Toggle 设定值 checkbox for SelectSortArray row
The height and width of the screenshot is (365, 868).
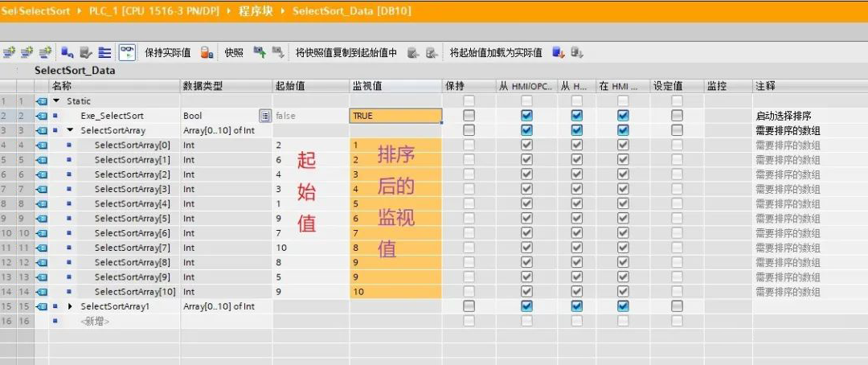click(677, 130)
